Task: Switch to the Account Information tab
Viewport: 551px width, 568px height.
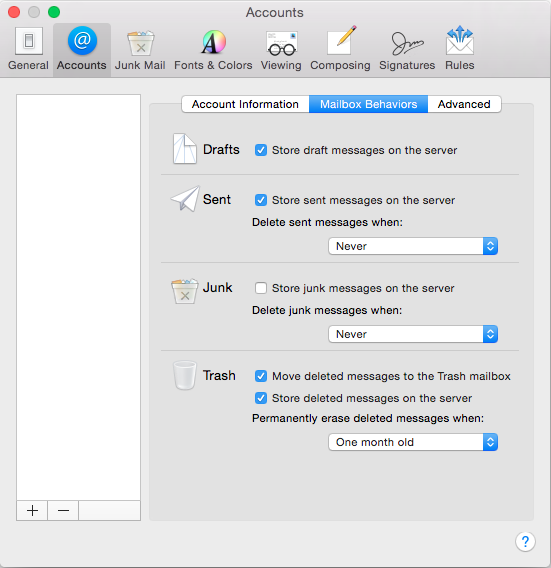Action: tap(245, 104)
